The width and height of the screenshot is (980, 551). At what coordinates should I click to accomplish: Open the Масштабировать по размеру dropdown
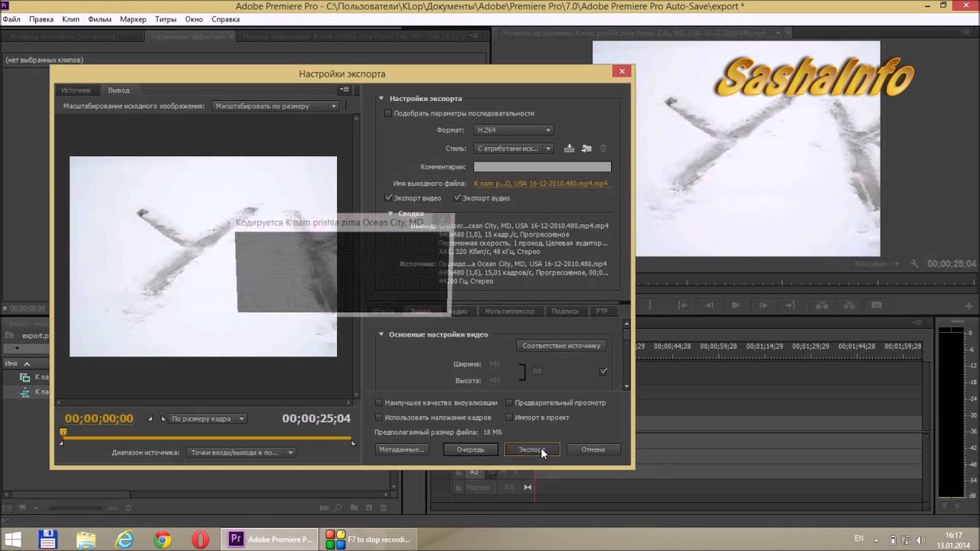[275, 106]
